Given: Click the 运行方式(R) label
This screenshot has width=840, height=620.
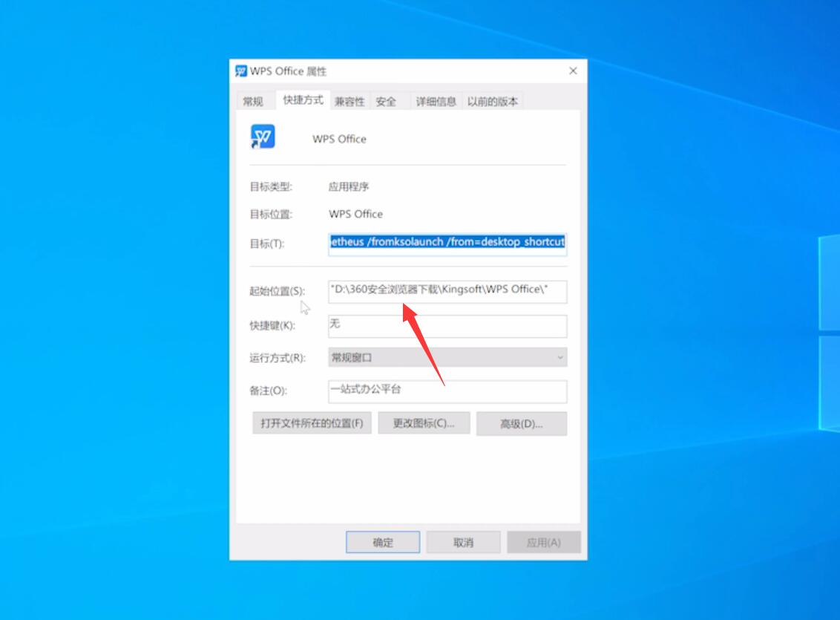Looking at the screenshot, I should pos(278,357).
